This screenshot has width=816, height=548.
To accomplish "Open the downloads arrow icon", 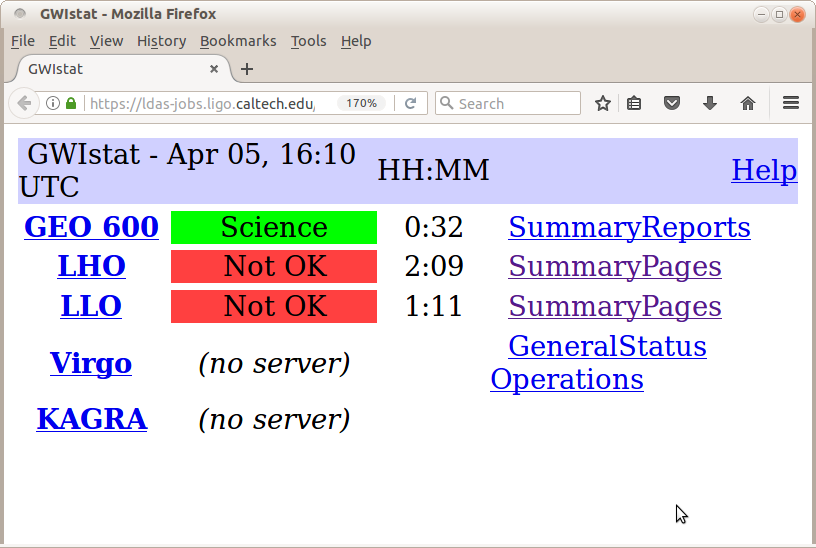I will 710,103.
